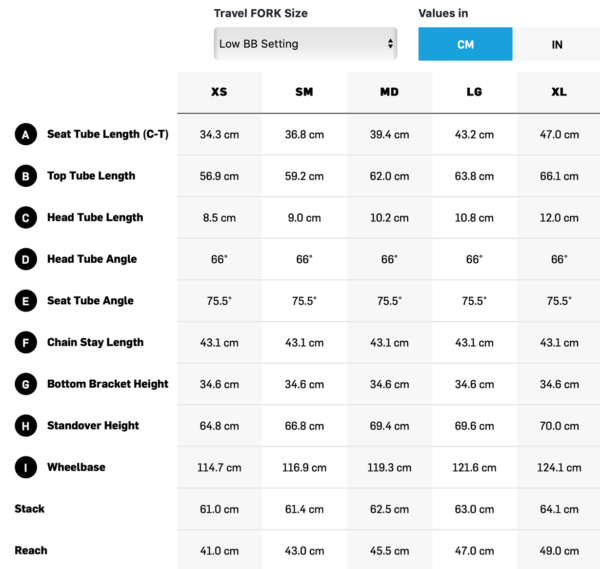Click the Reach row label
This screenshot has height=569, width=600.
tap(31, 550)
